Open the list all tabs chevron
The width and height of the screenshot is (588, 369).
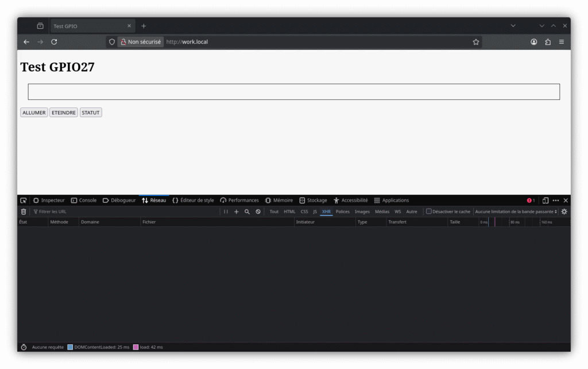tap(513, 26)
